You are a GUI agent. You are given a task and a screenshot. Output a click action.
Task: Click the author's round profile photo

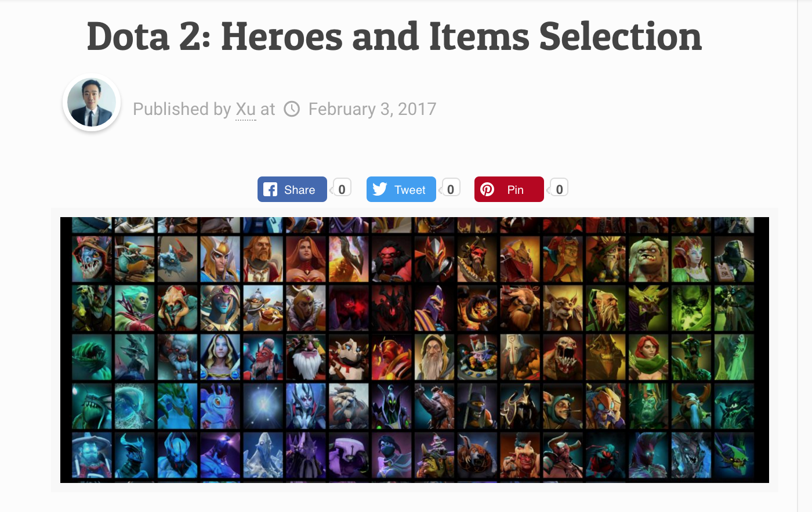(x=92, y=102)
